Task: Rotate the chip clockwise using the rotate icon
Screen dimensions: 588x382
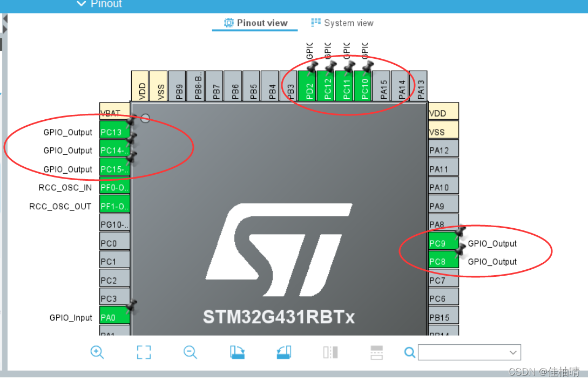Action: tap(236, 352)
